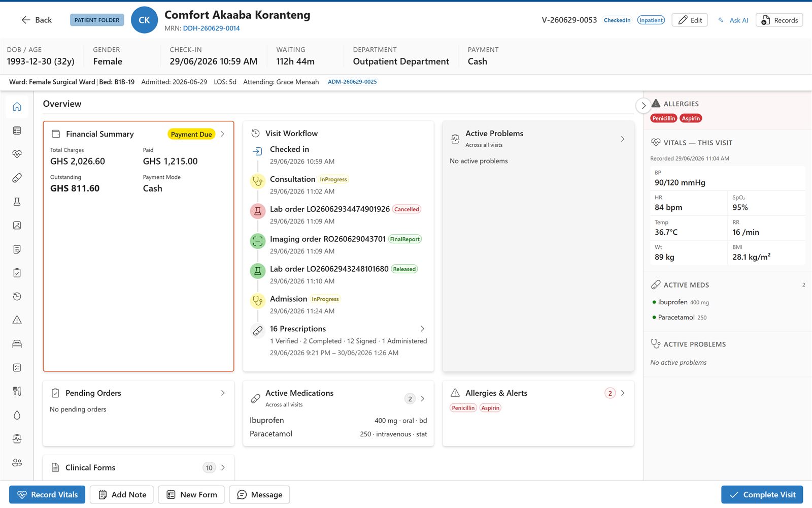Image resolution: width=812 pixels, height=508 pixels.
Task: Click the FinalReport status badge
Action: point(405,239)
